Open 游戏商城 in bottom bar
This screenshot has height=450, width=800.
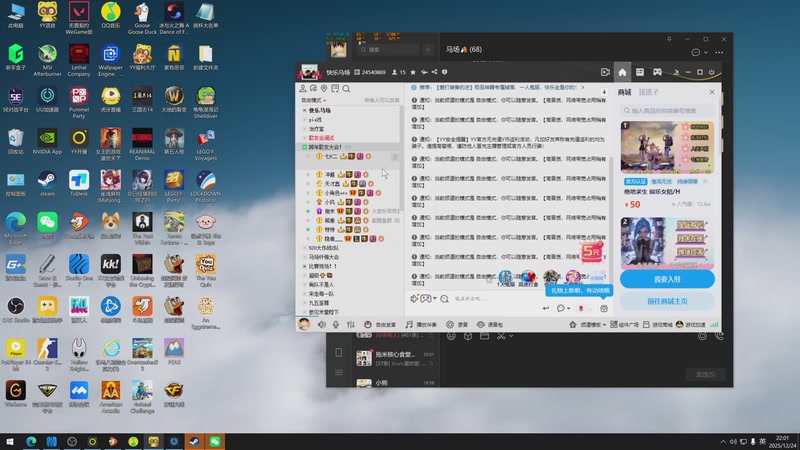pos(658,325)
